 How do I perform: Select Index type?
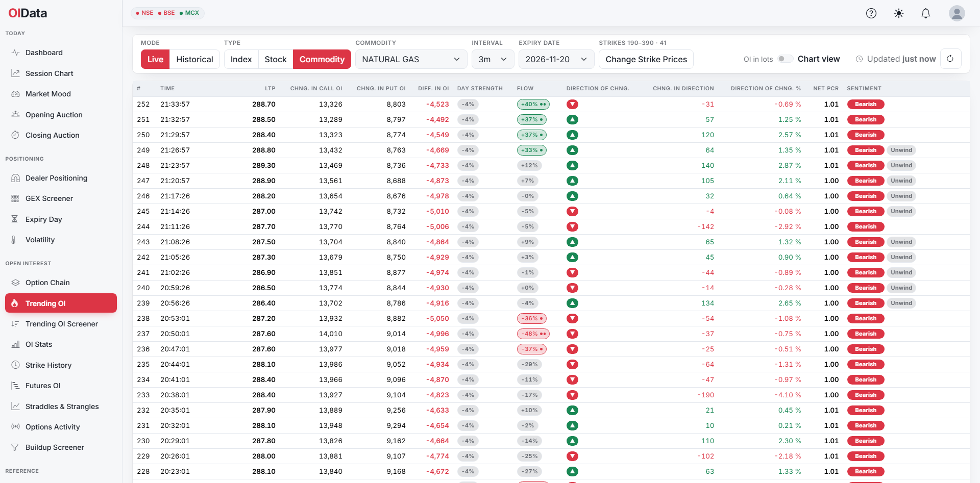[x=241, y=59]
